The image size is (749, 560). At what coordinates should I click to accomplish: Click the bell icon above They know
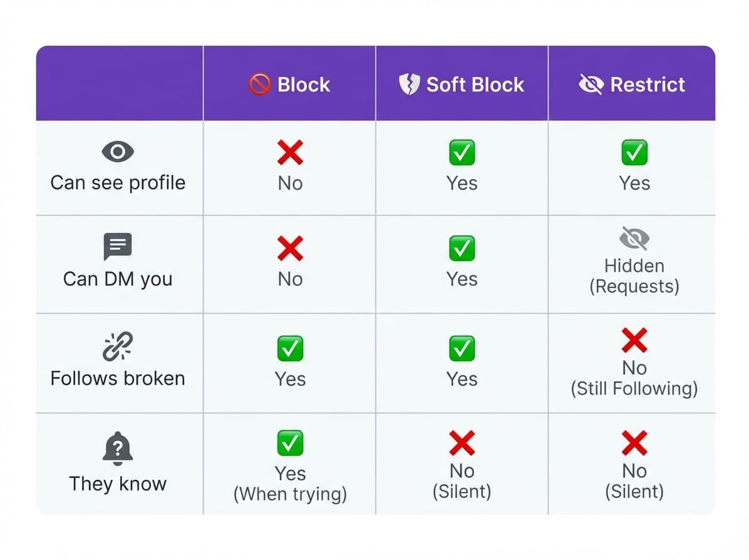coord(117,449)
